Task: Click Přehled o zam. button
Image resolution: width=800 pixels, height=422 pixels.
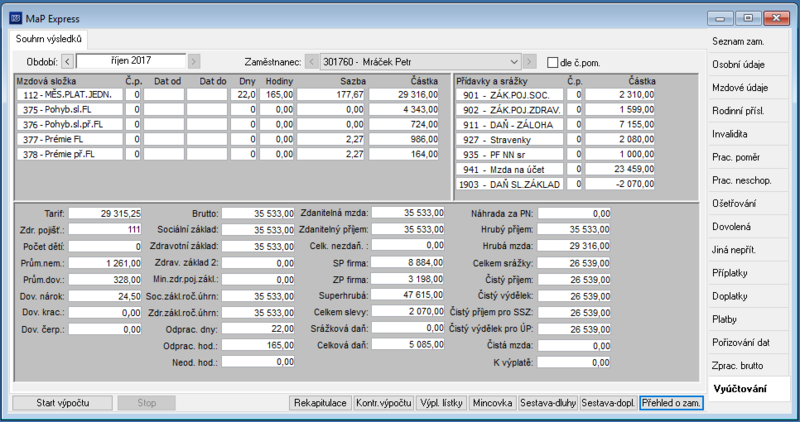Action: coord(671,403)
